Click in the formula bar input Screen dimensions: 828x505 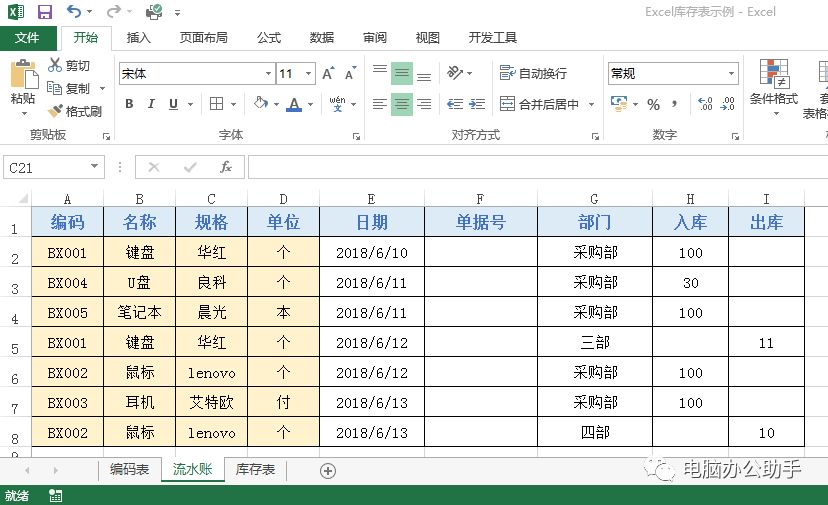(x=538, y=167)
